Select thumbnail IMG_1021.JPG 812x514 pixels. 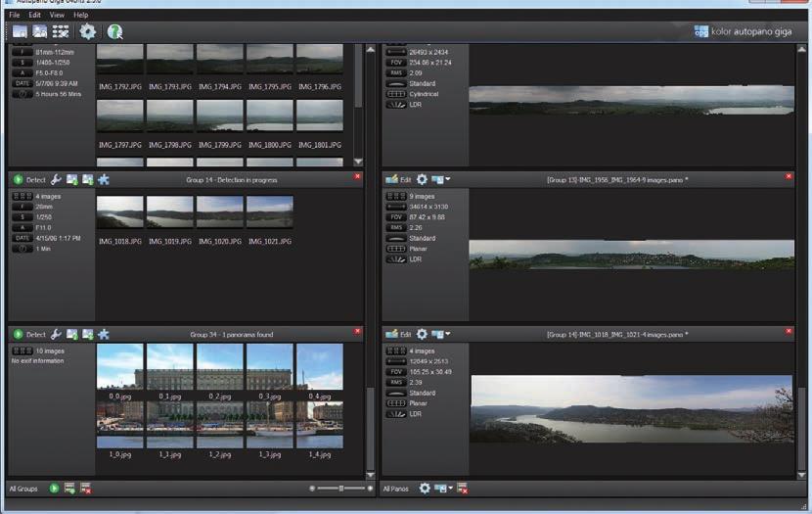click(x=270, y=211)
